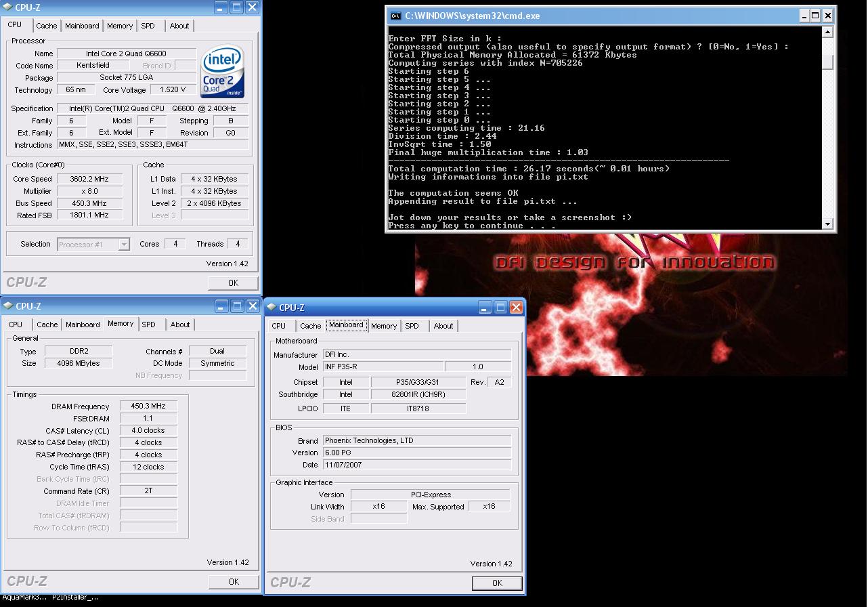Switch to CPU tab in Mainboard CPU-Z window
This screenshot has height=607, width=868.
click(278, 326)
